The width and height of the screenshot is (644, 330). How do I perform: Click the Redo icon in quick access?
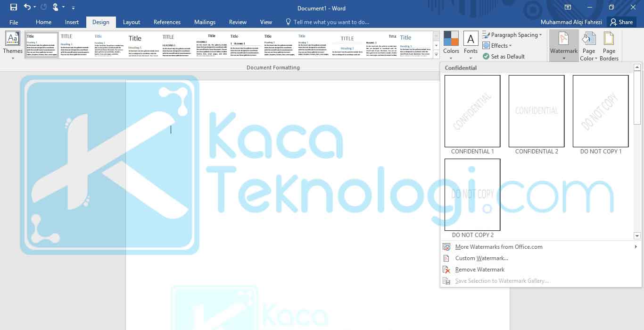(x=44, y=7)
